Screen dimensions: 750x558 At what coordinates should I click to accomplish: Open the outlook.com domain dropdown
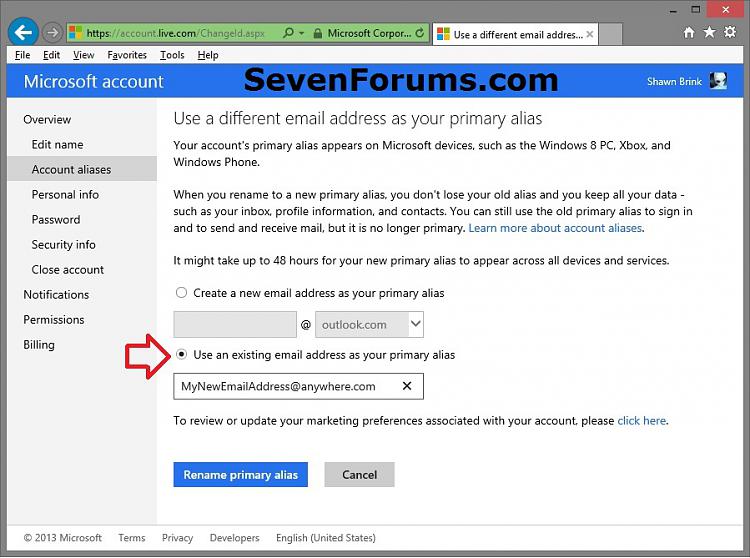click(x=369, y=324)
